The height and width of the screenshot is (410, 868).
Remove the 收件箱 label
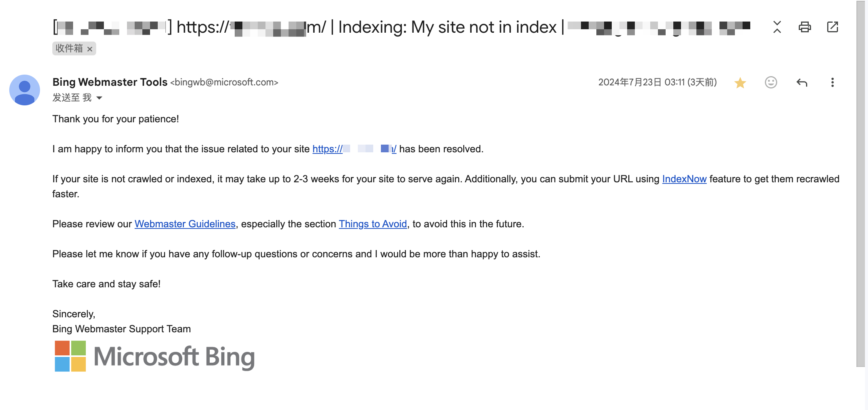(x=90, y=49)
